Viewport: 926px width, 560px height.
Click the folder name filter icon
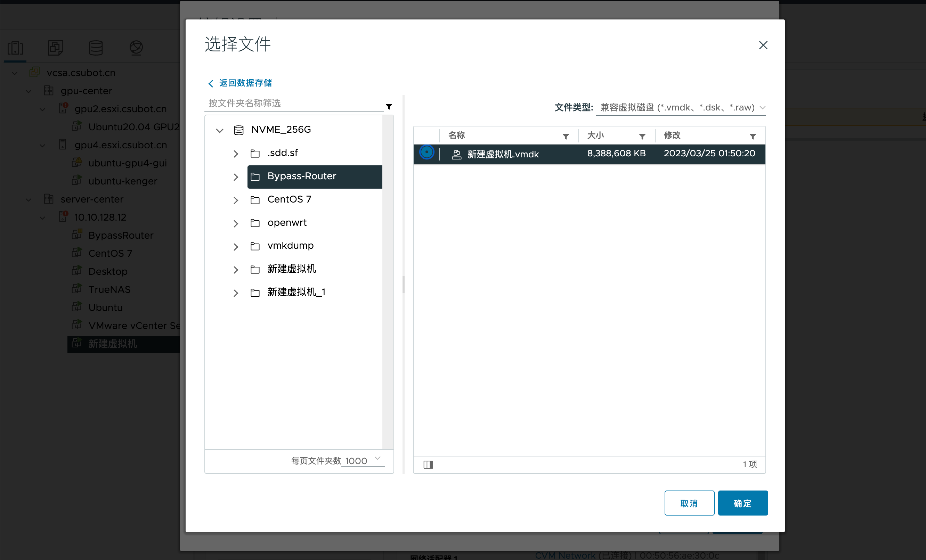(x=389, y=107)
